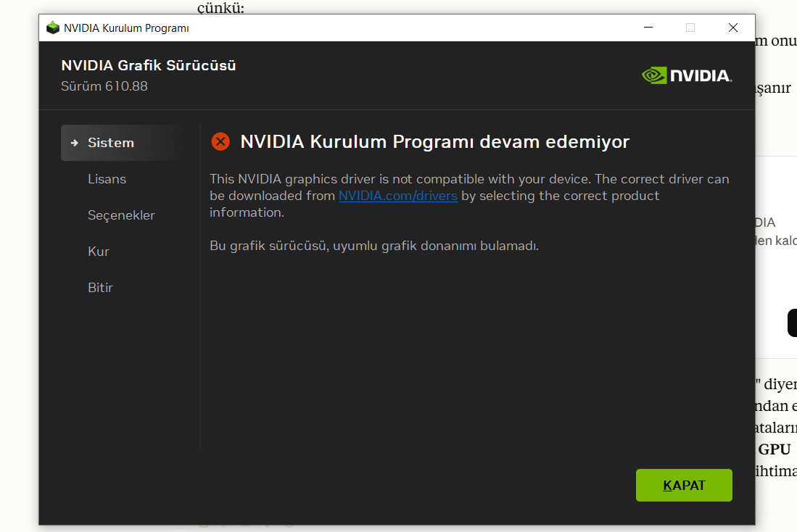Select the Kur step in sidebar
Viewport: 797px width, 532px height.
coord(99,252)
